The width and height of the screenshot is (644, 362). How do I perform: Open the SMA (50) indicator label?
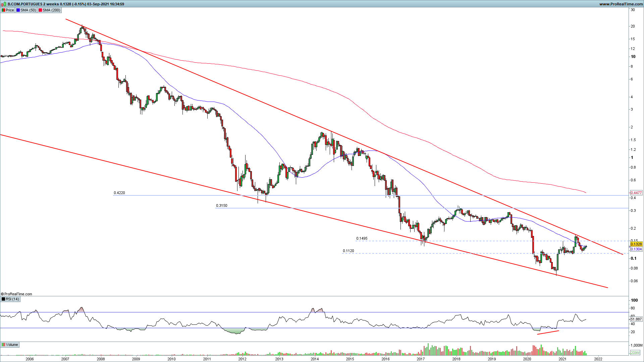tap(28, 10)
